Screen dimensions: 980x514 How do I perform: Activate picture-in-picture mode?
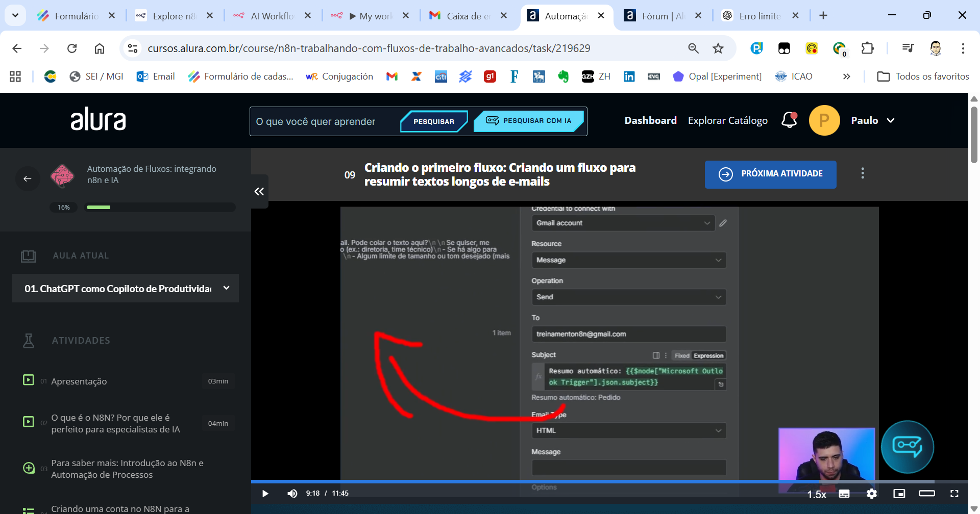pyautogui.click(x=900, y=493)
